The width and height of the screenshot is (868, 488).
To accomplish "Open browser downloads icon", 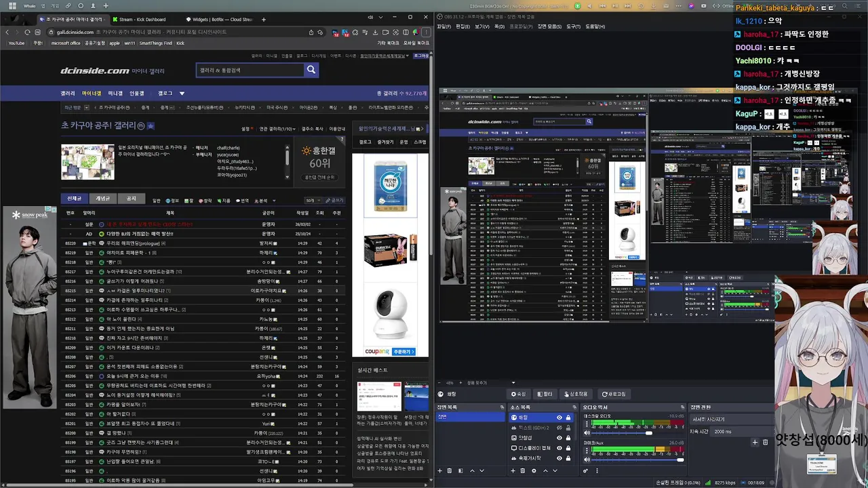I will [375, 32].
